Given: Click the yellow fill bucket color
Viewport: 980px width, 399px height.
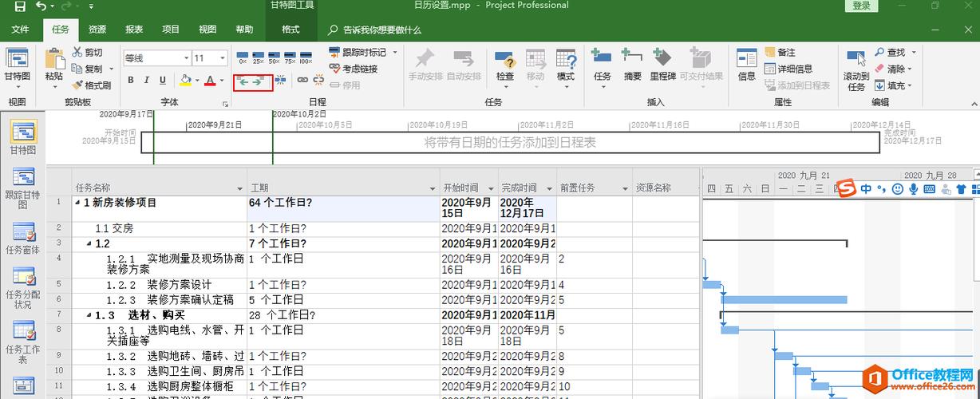Looking at the screenshot, I should click(185, 80).
